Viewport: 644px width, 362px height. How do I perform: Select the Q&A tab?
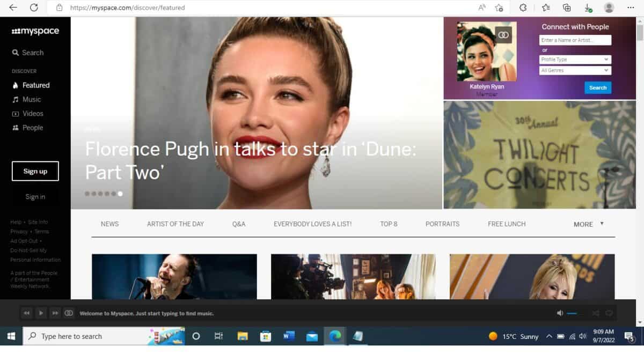click(239, 224)
